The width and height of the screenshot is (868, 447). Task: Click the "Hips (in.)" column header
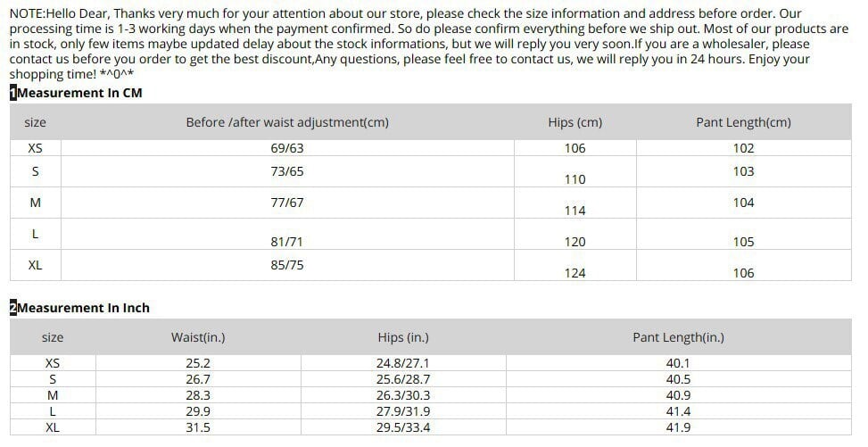coord(403,337)
